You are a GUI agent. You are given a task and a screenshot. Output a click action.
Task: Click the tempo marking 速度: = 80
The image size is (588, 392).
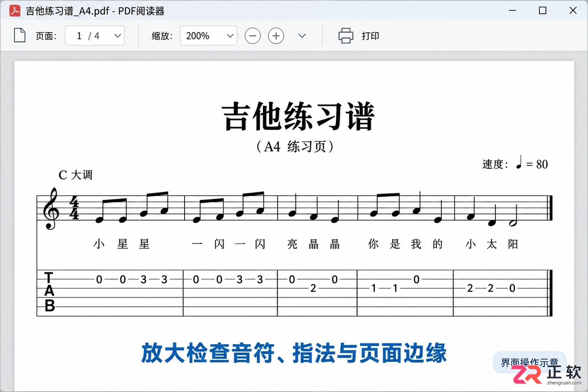pyautogui.click(x=515, y=163)
